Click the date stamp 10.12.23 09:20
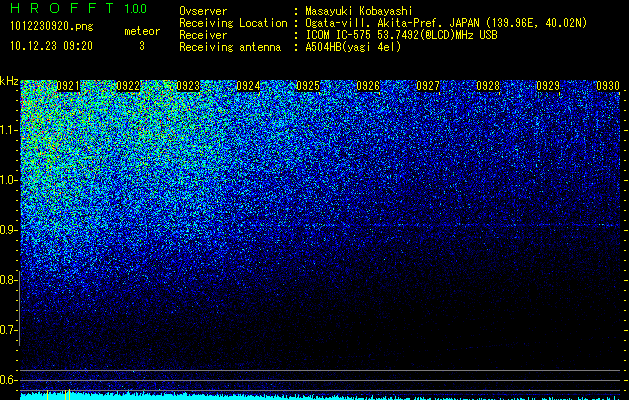 pyautogui.click(x=51, y=46)
